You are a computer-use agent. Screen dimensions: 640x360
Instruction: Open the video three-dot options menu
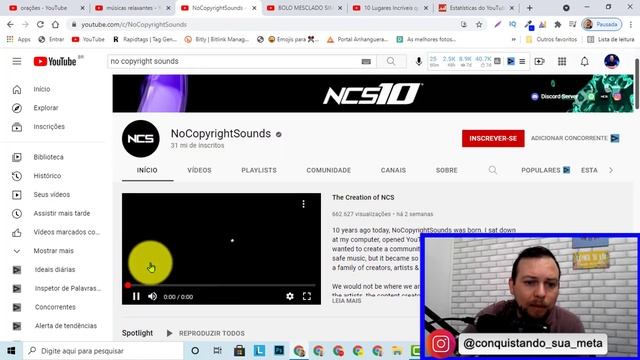tap(303, 204)
